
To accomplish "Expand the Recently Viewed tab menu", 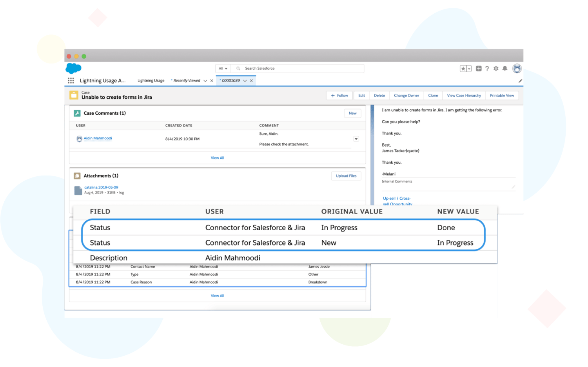I will (205, 81).
